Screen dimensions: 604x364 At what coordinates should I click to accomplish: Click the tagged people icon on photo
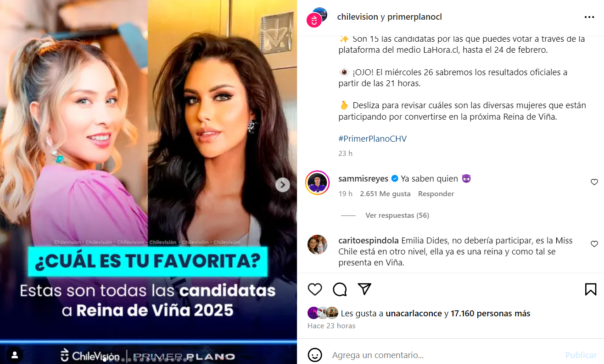15,354
